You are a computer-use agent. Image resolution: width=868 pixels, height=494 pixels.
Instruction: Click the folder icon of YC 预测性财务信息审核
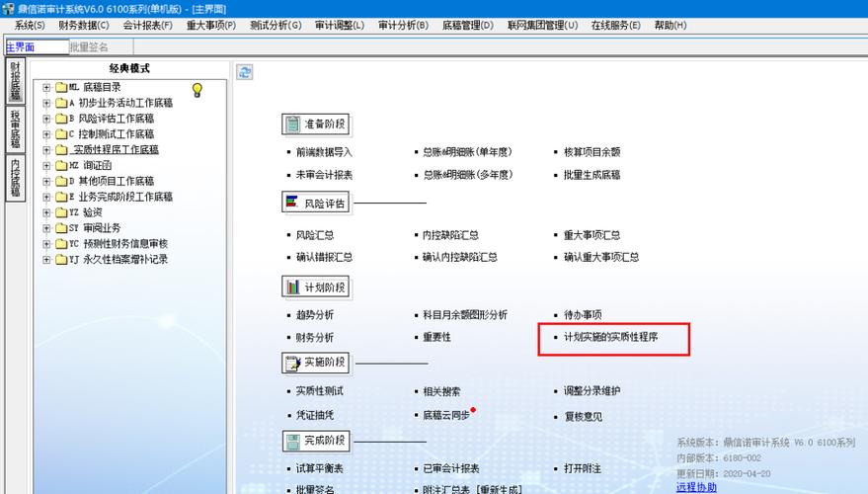point(61,244)
